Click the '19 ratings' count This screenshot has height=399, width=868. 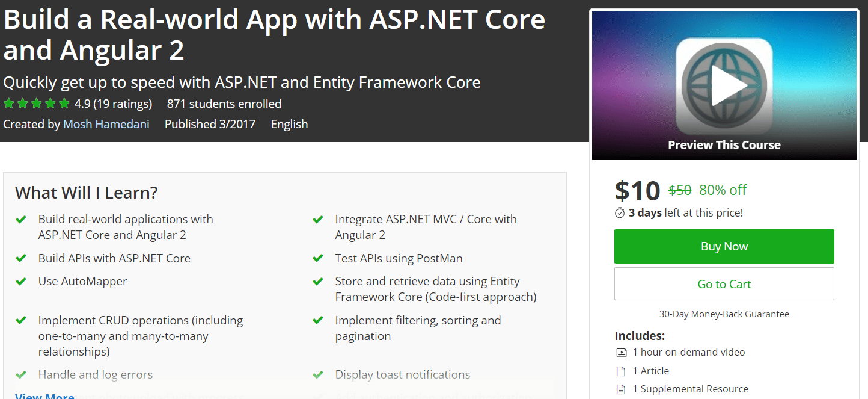point(119,103)
